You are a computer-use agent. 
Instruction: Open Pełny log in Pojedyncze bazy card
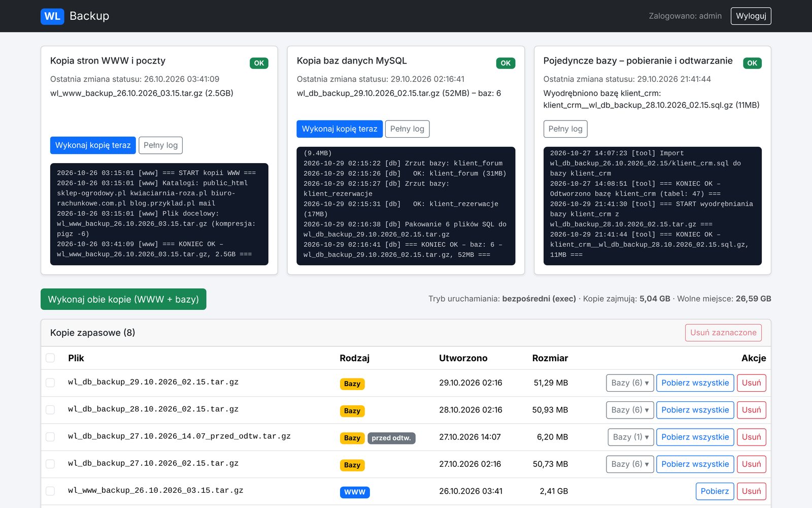(x=565, y=129)
